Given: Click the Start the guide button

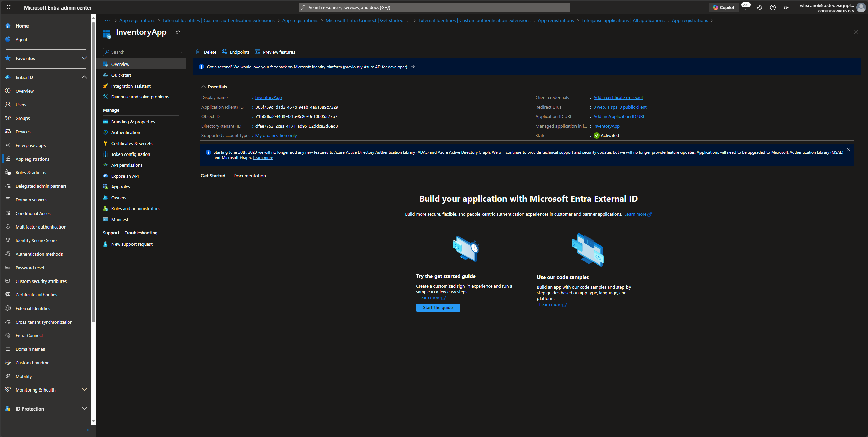Looking at the screenshot, I should pyautogui.click(x=438, y=307).
